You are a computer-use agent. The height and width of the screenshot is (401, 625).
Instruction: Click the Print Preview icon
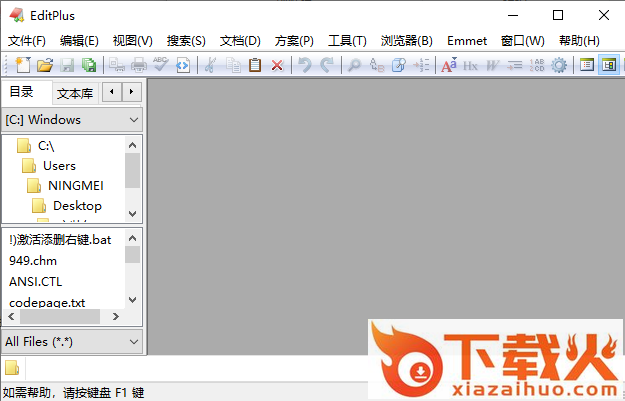click(117, 65)
